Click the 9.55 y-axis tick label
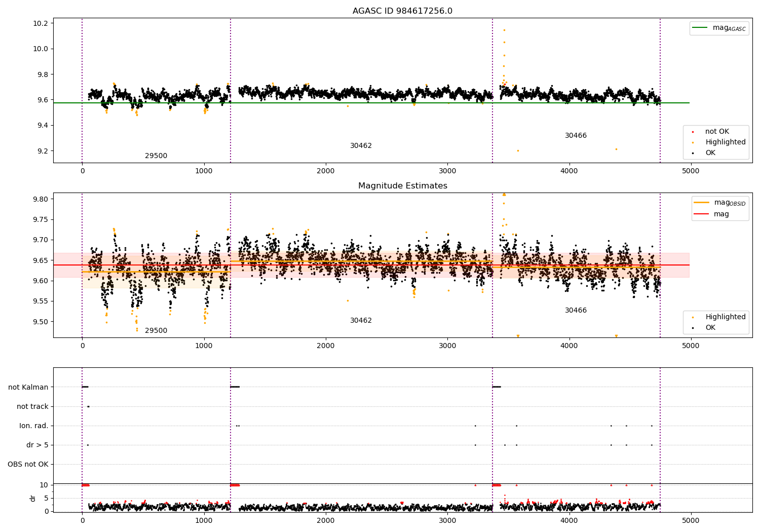This screenshot has height=532, width=760. (41, 301)
